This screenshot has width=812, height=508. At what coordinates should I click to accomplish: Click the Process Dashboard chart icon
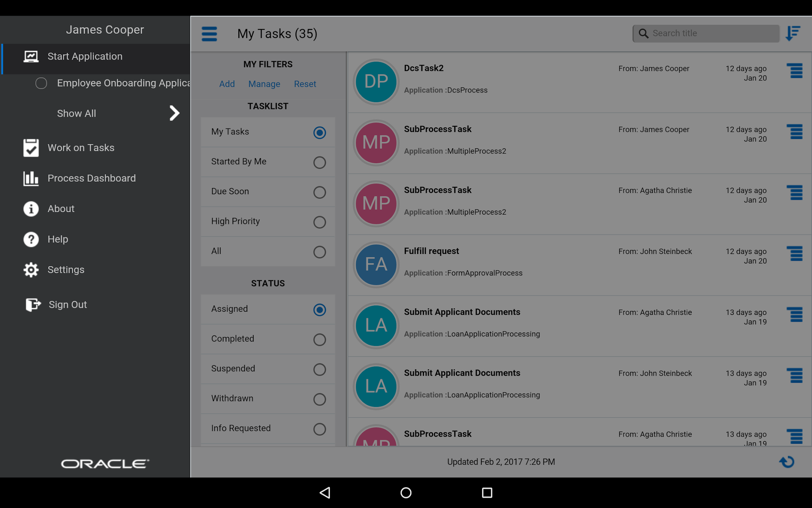point(31,178)
